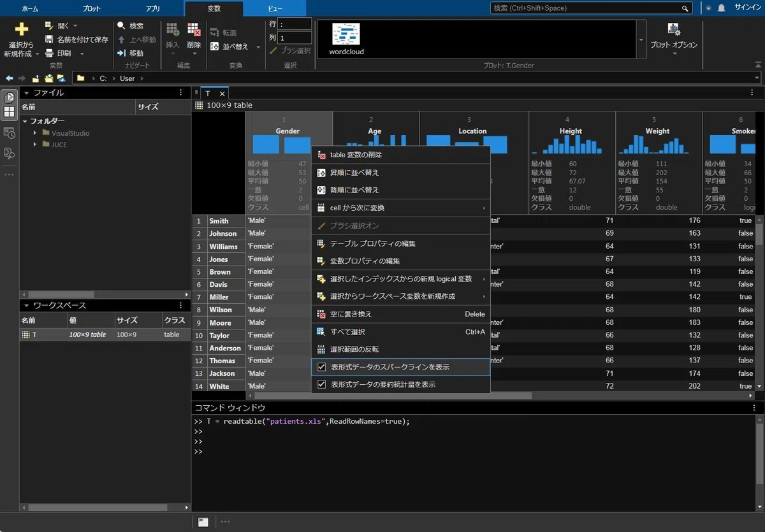The image size is (765, 532).
Task: Click the search-document sidebar icon
Action: [x=10, y=153]
